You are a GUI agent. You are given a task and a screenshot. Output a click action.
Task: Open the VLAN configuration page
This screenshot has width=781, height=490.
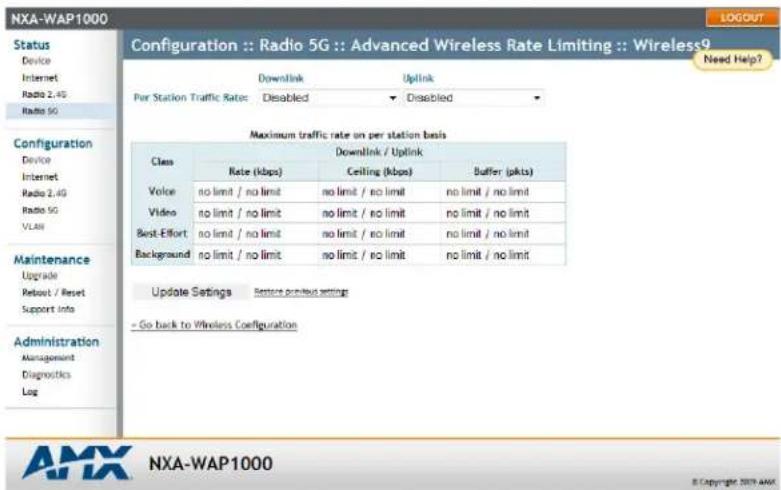tap(33, 227)
